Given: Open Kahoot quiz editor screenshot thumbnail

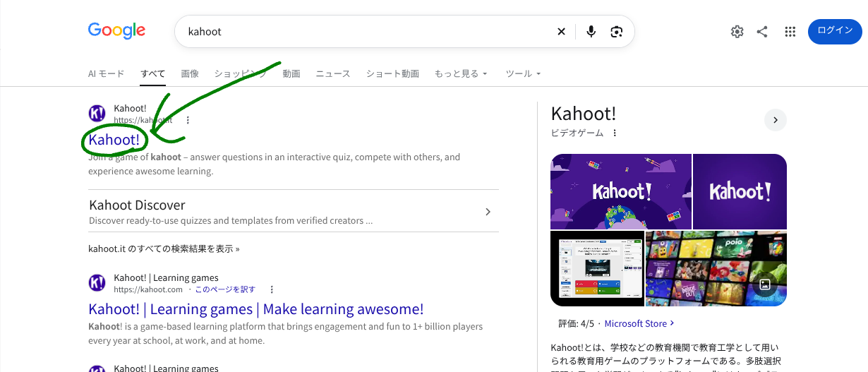Looking at the screenshot, I should pyautogui.click(x=597, y=268).
